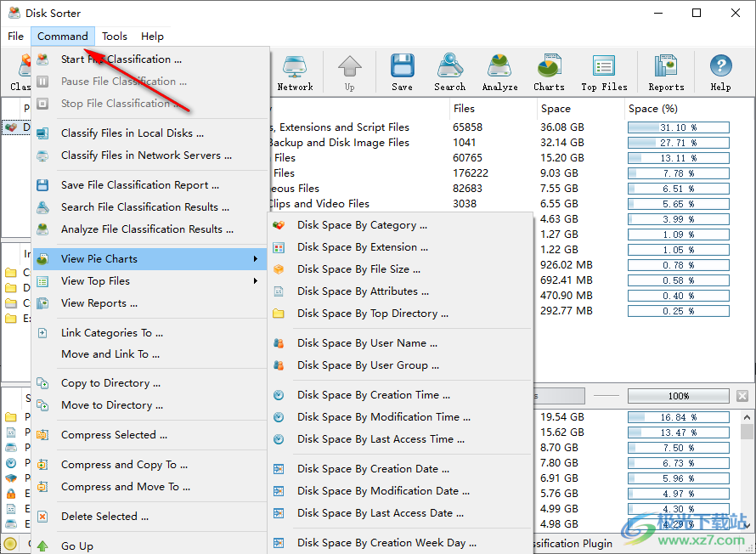The height and width of the screenshot is (554, 756).
Task: Click icon beside Disk Space By Creation Date
Action: [x=279, y=469]
